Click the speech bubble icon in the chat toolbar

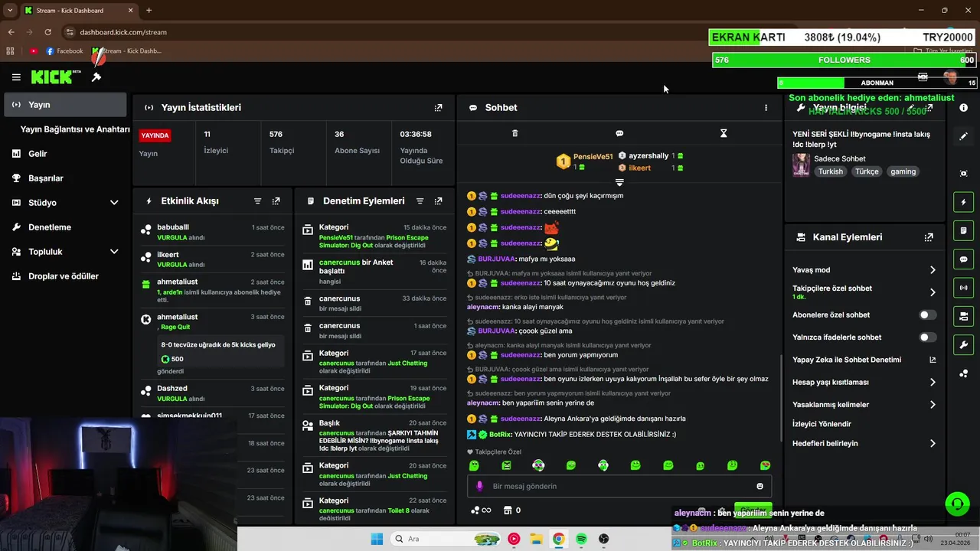[x=619, y=133]
